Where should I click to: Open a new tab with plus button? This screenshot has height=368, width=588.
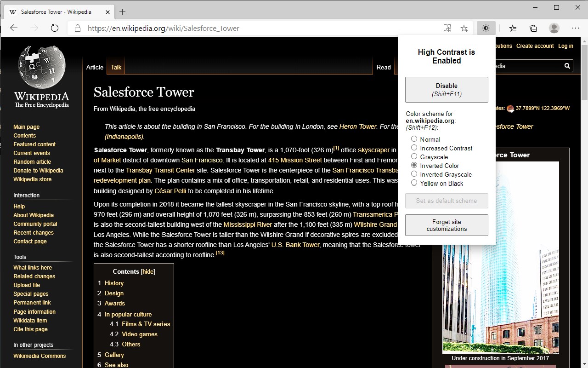tap(122, 11)
